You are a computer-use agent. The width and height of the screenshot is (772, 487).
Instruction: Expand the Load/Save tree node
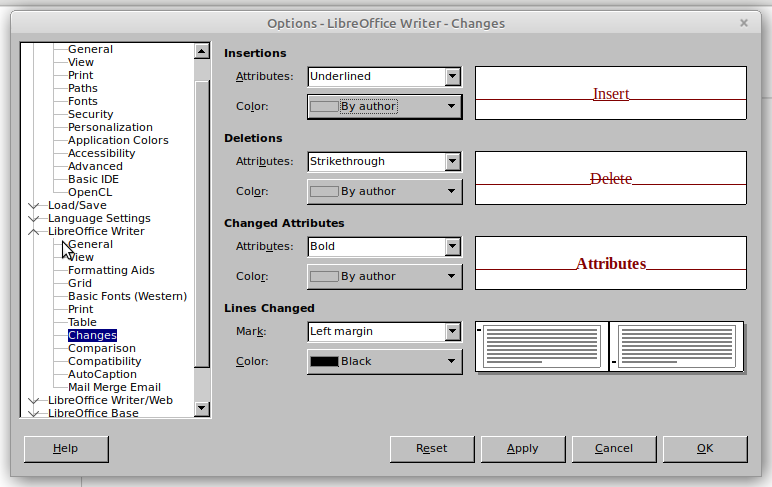coord(33,205)
